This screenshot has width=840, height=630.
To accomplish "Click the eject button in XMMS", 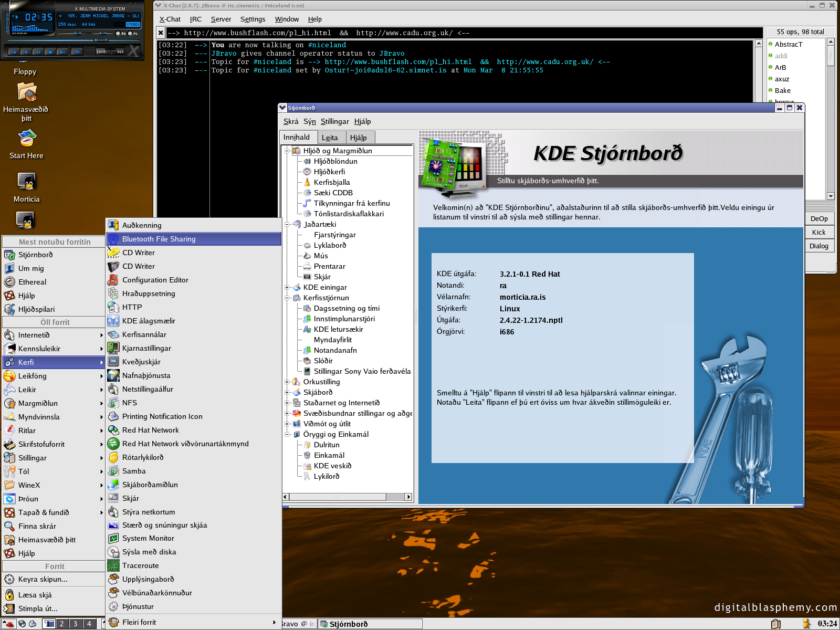I will [77, 52].
